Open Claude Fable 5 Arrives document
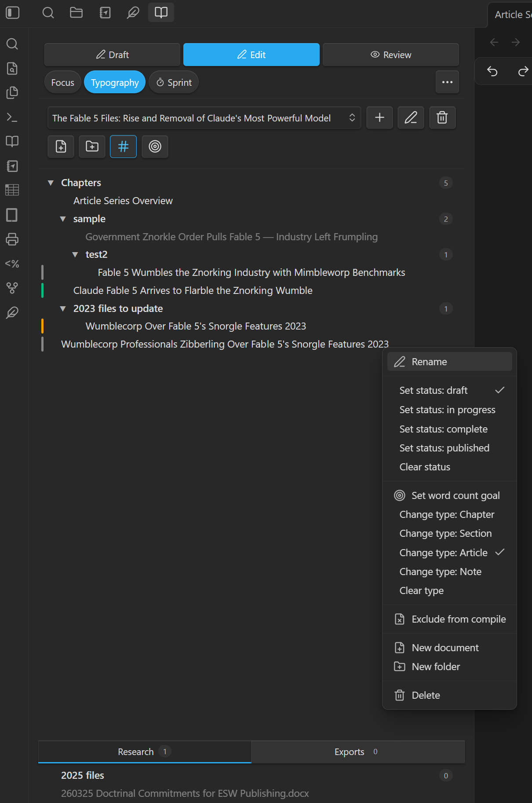 (x=193, y=290)
